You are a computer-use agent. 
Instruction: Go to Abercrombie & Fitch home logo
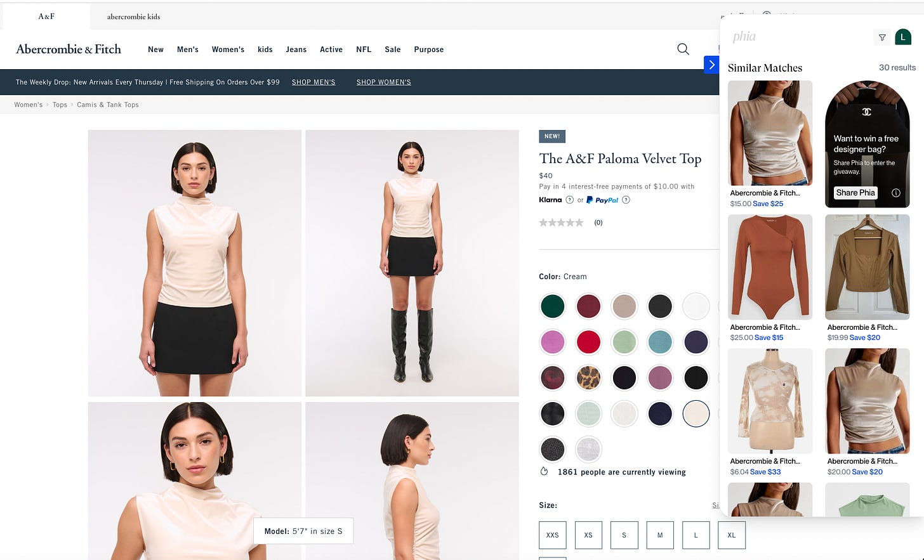[69, 49]
